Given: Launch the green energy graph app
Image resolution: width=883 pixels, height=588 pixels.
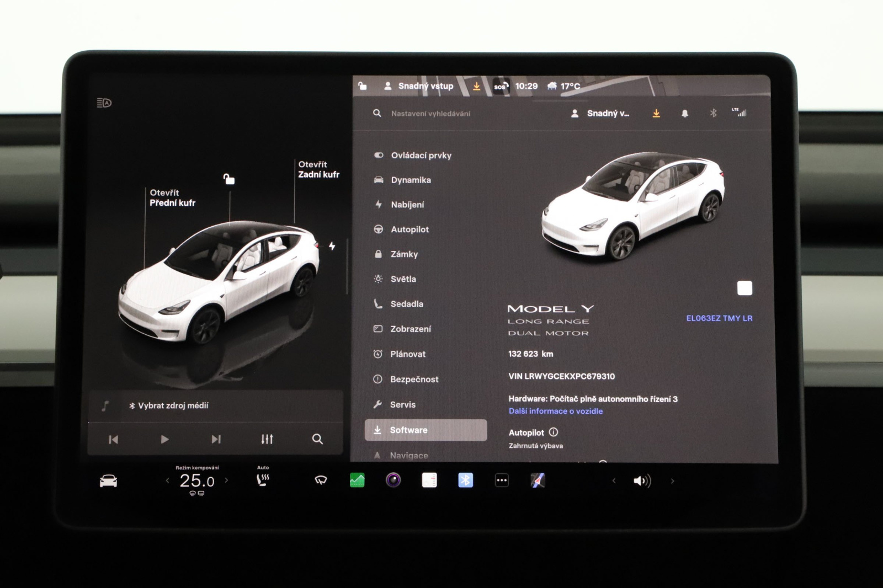Looking at the screenshot, I should (357, 480).
